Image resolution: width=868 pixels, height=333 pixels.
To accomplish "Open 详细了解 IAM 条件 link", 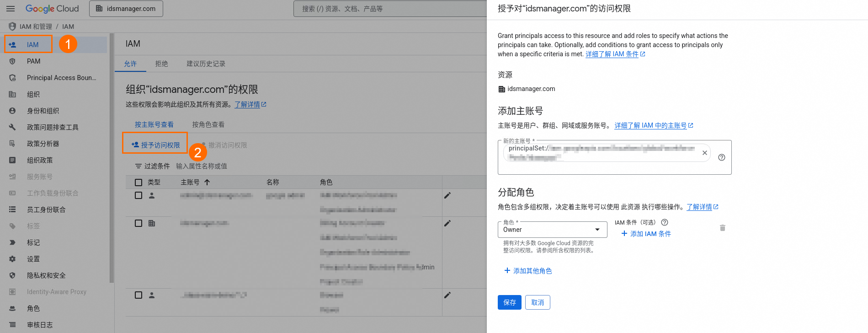I will (615, 54).
